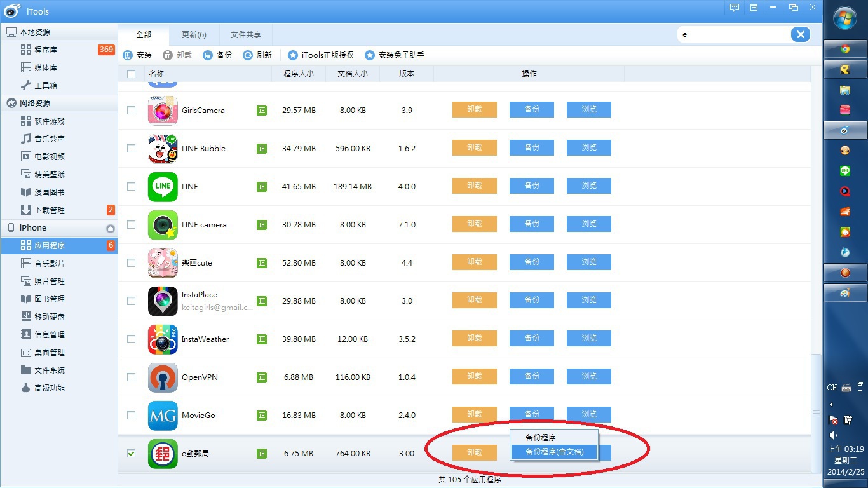Click 浏览 button for OpenVPN

coord(589,376)
